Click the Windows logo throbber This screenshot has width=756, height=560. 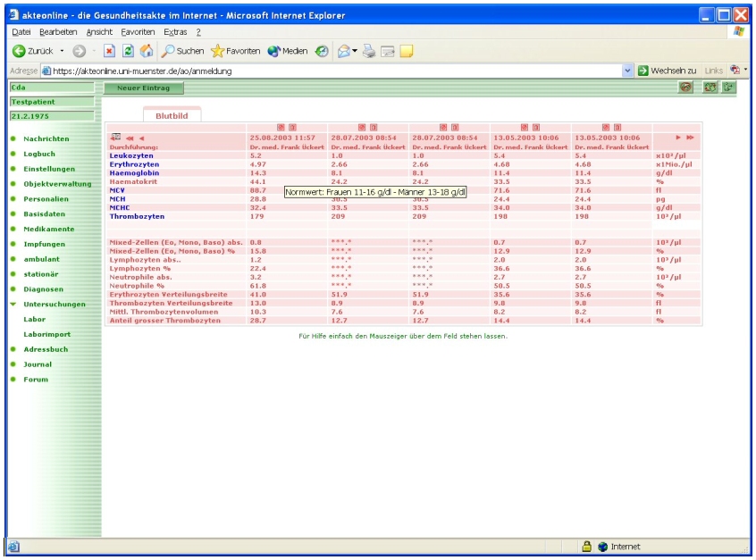coord(739,32)
